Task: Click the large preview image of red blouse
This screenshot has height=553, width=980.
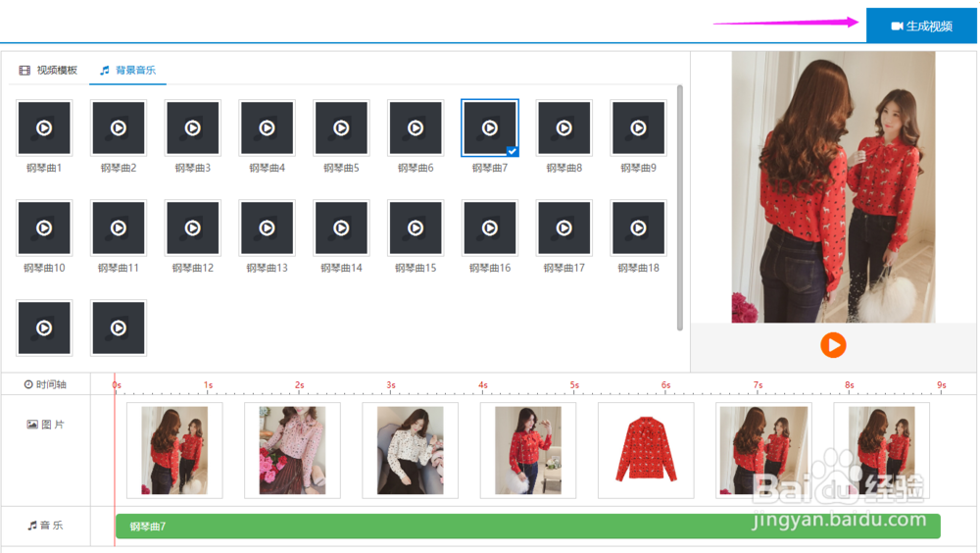Action: pyautogui.click(x=833, y=187)
